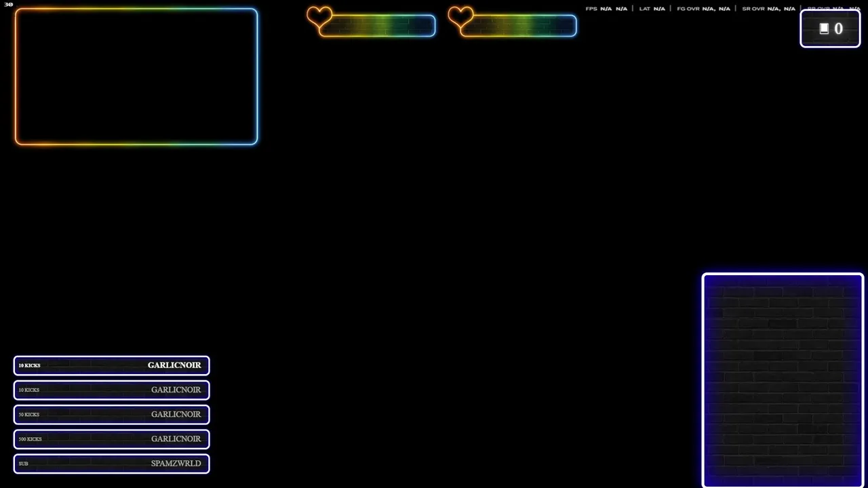Click the FPS N/A readout
Image resolution: width=868 pixels, height=488 pixels.
(606, 9)
